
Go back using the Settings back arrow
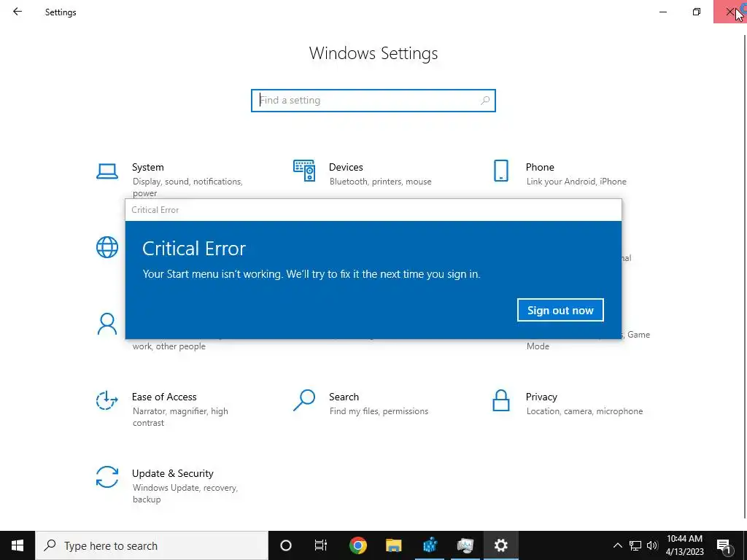(x=18, y=12)
